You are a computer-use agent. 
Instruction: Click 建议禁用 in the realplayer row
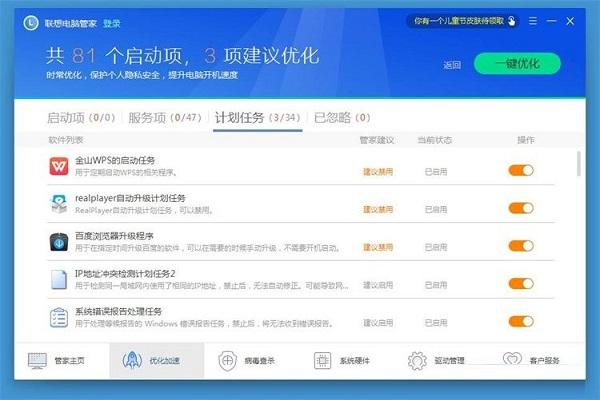(378, 209)
